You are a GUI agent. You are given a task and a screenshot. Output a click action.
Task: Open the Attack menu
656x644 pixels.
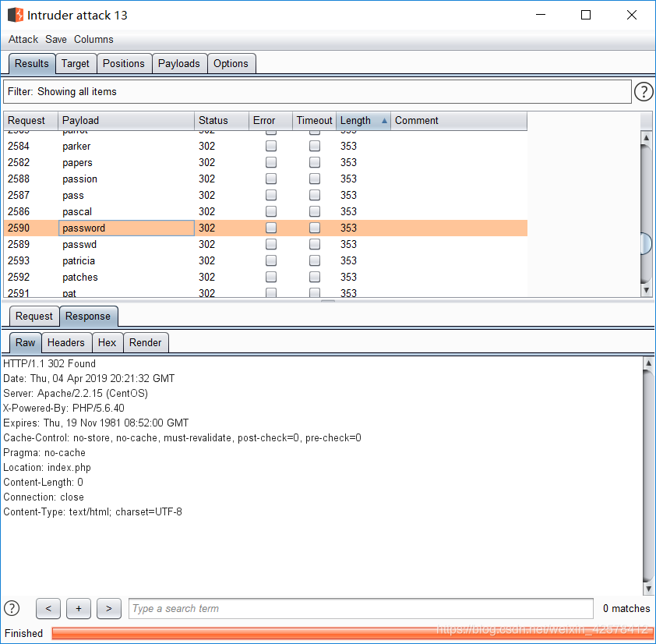(x=23, y=39)
